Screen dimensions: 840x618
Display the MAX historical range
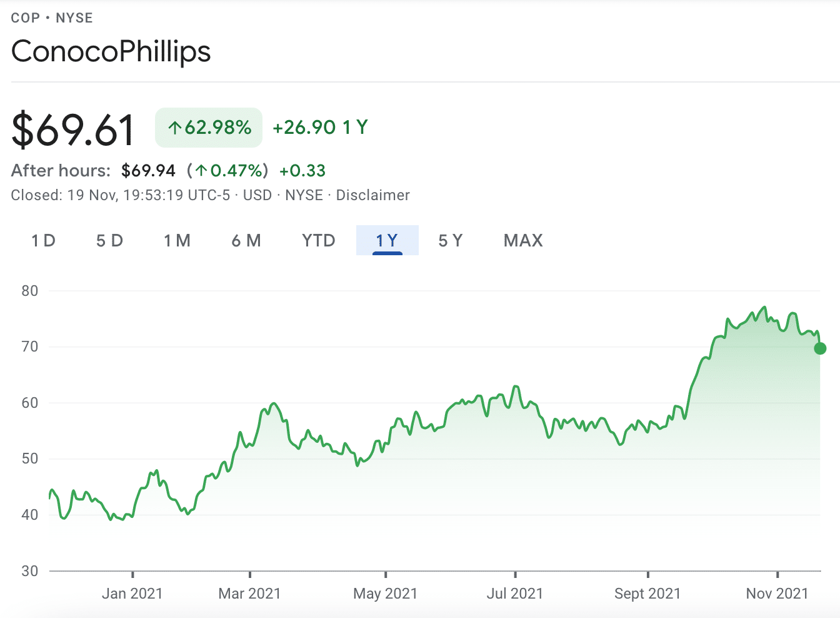(522, 240)
